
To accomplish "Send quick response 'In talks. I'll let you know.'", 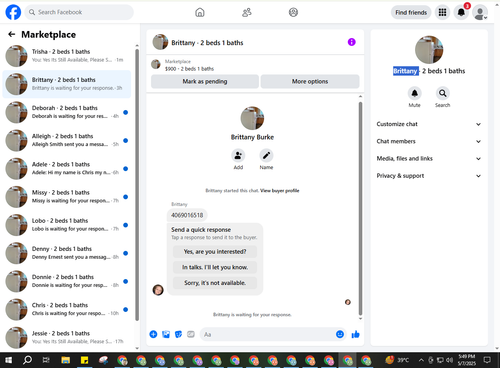I will tap(215, 267).
